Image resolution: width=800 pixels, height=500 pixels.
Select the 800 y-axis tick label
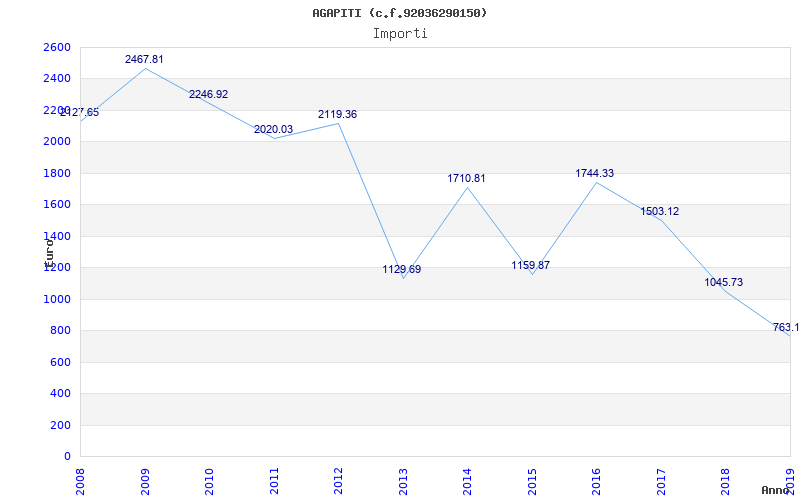click(60, 331)
